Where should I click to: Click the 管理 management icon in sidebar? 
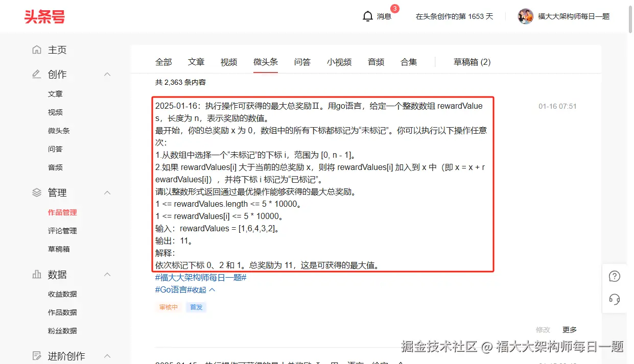(x=36, y=192)
